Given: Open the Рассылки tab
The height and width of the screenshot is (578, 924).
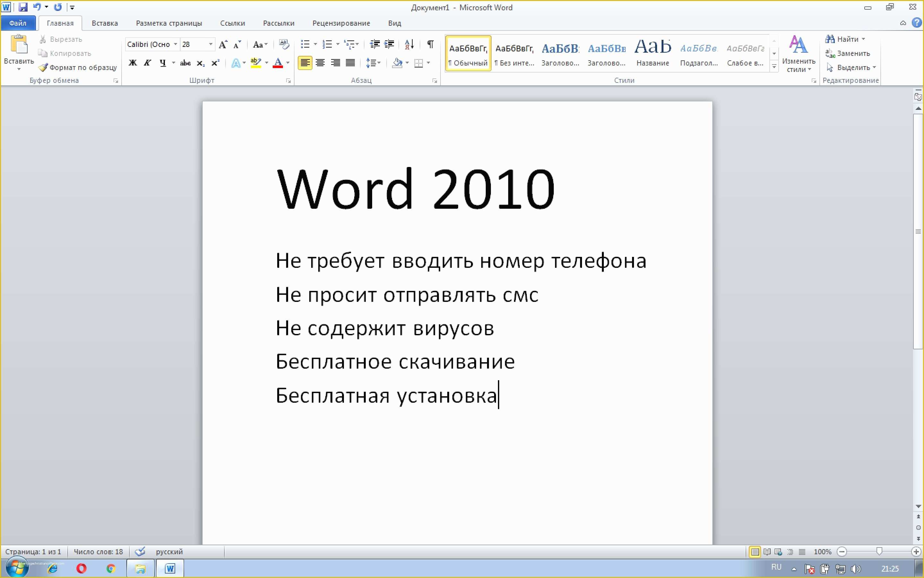Looking at the screenshot, I should coord(279,23).
